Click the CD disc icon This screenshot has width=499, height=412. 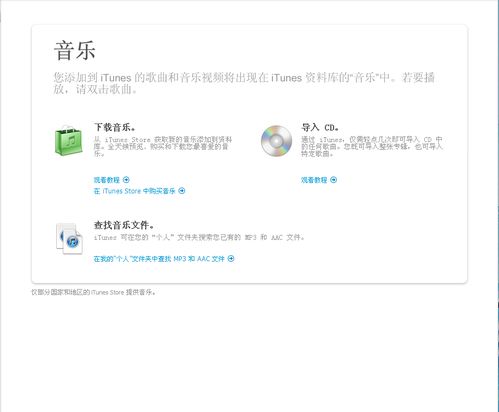click(x=276, y=141)
